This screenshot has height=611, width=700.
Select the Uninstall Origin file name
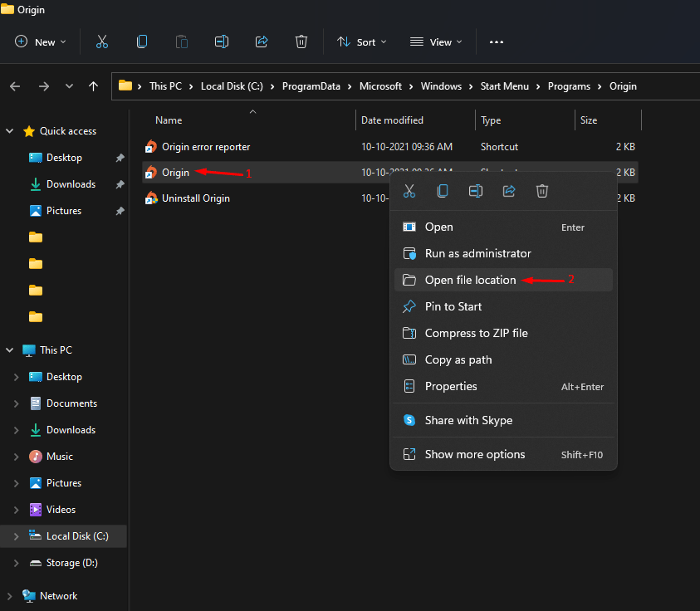point(195,198)
